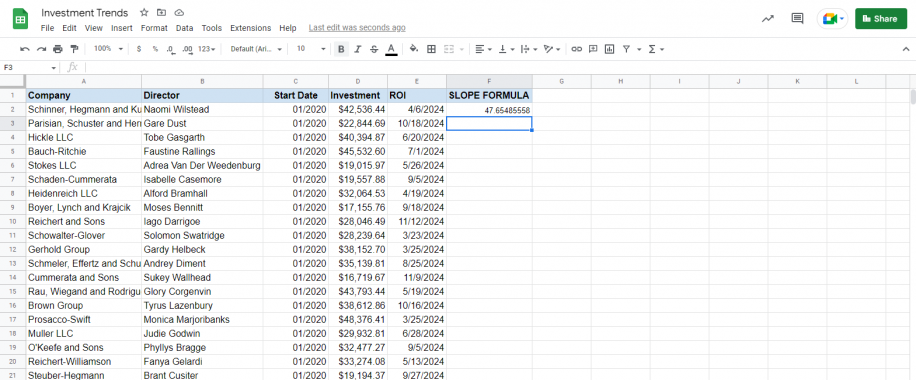
Task: Format as percent icon
Action: coord(155,49)
